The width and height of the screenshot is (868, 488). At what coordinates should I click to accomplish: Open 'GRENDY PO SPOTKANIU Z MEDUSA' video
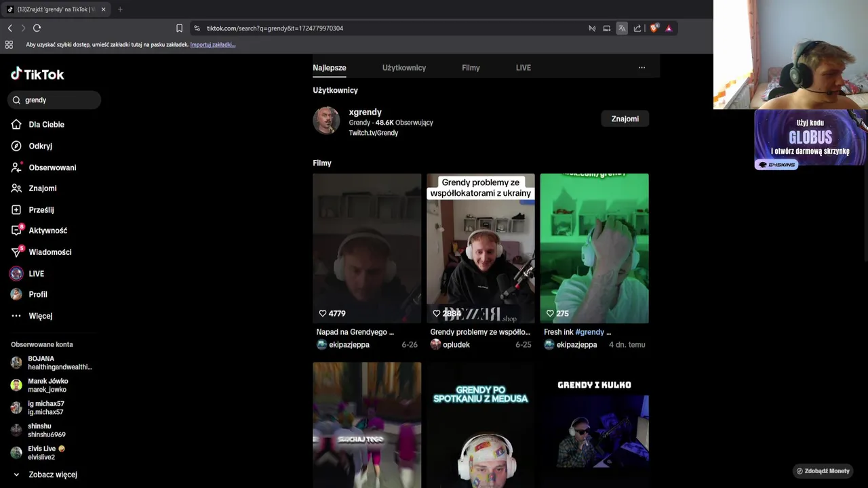point(481,425)
